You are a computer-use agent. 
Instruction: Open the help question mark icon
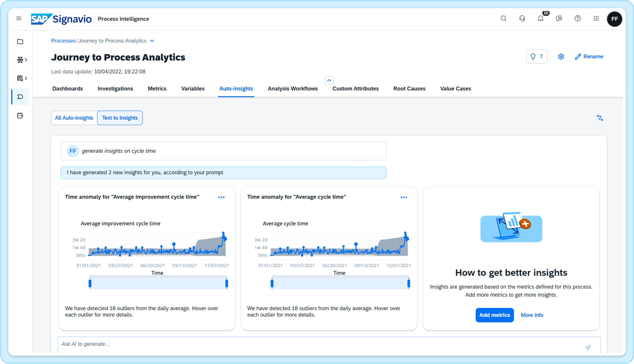coord(578,19)
